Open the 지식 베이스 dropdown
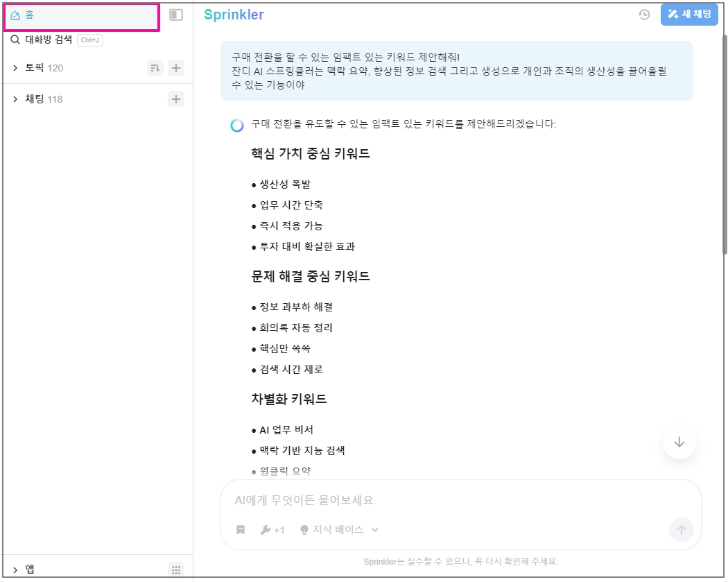The image size is (728, 582). 339,530
